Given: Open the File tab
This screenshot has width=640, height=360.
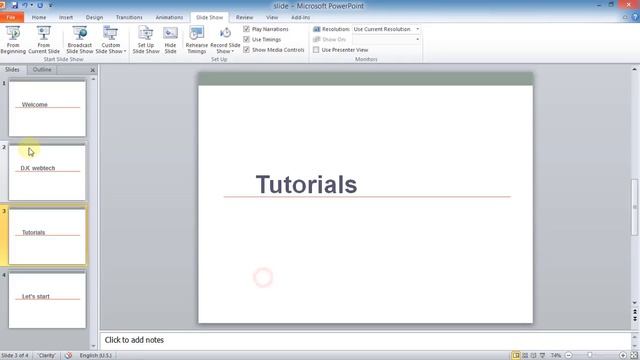Looking at the screenshot, I should pos(11,18).
